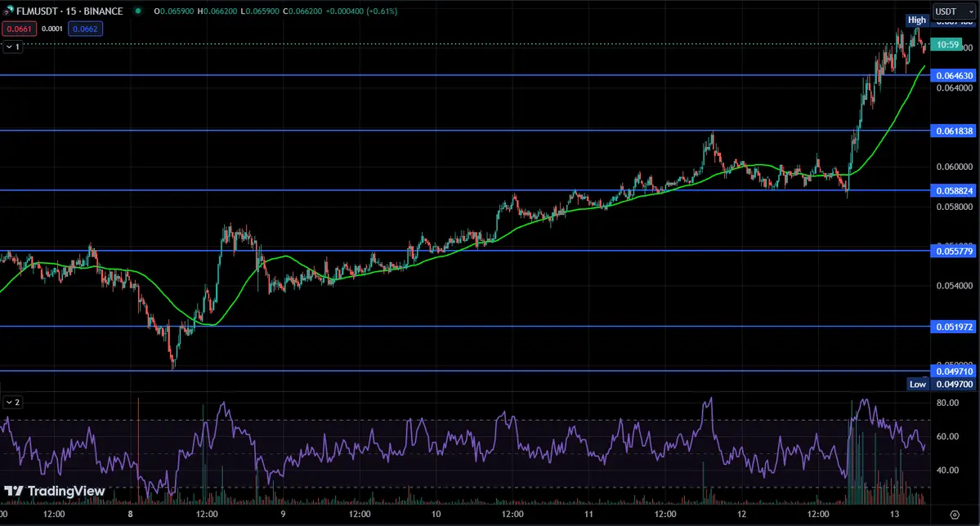Screen dimensions: 980x526
Task: Click the date label 8 on time axis
Action: (130, 514)
